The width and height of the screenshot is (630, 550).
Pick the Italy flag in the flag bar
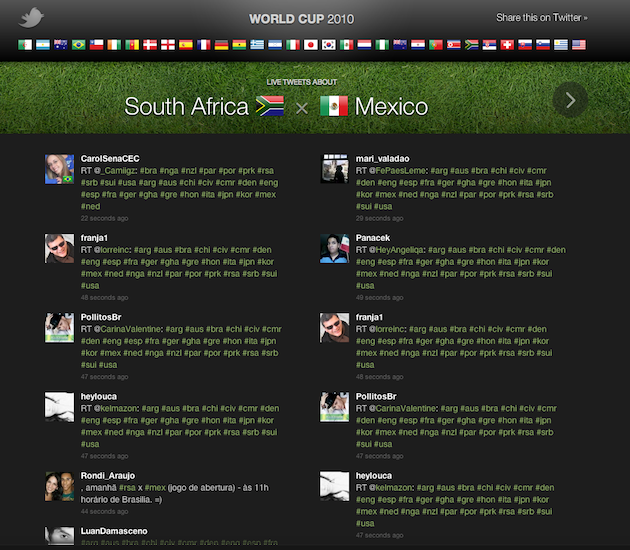click(293, 45)
